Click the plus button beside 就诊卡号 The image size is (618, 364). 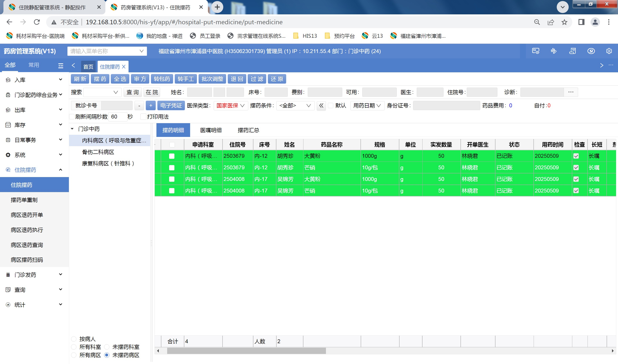[151, 106]
